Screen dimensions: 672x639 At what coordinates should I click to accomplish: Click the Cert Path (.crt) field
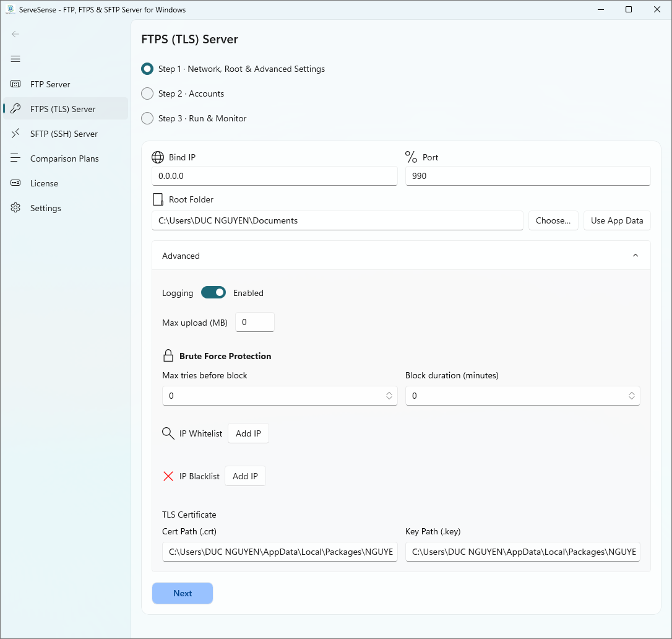280,552
